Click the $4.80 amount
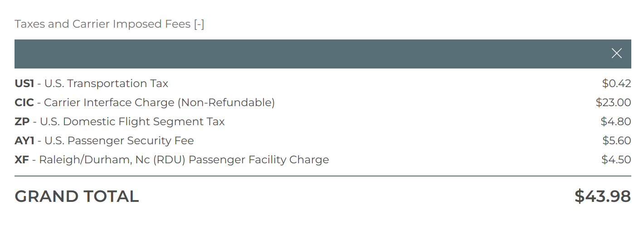This screenshot has height=225, width=644. (615, 122)
